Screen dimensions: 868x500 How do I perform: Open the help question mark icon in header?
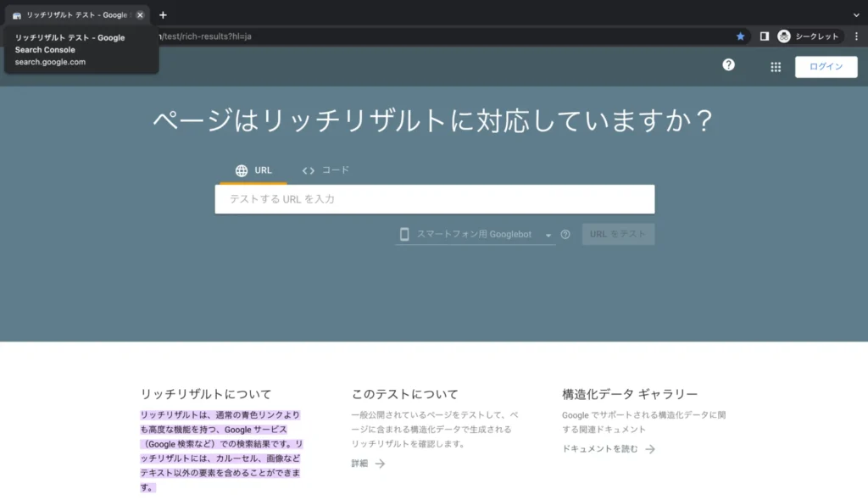tap(728, 65)
